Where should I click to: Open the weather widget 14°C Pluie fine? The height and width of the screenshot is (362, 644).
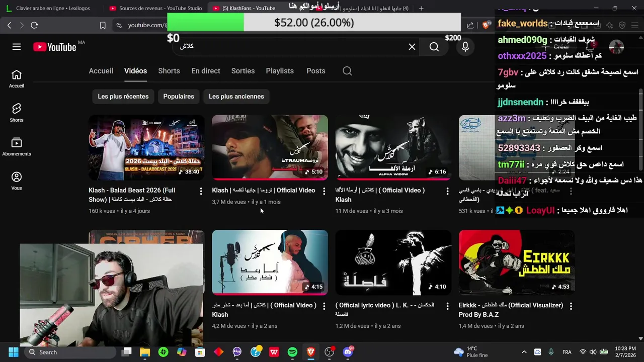point(470,352)
